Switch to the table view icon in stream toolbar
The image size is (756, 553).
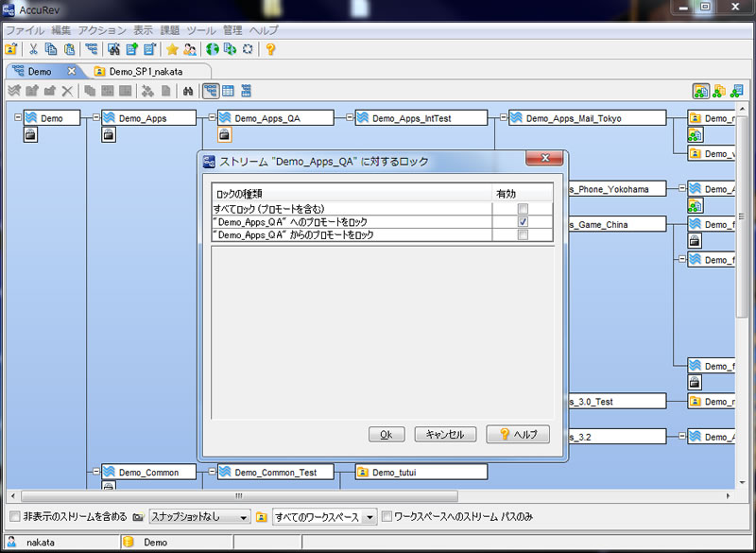pos(228,91)
